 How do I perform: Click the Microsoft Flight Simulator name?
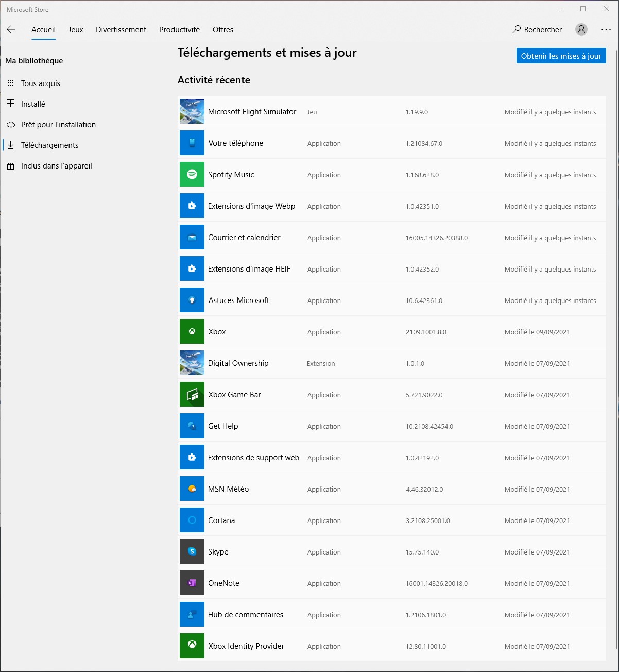pyautogui.click(x=252, y=111)
